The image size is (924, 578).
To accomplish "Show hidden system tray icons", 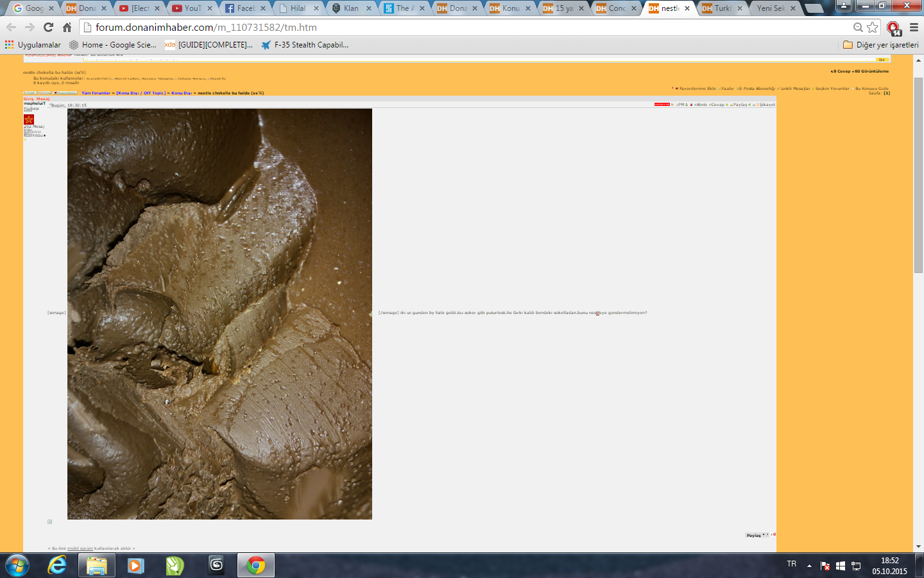I will pyautogui.click(x=809, y=566).
